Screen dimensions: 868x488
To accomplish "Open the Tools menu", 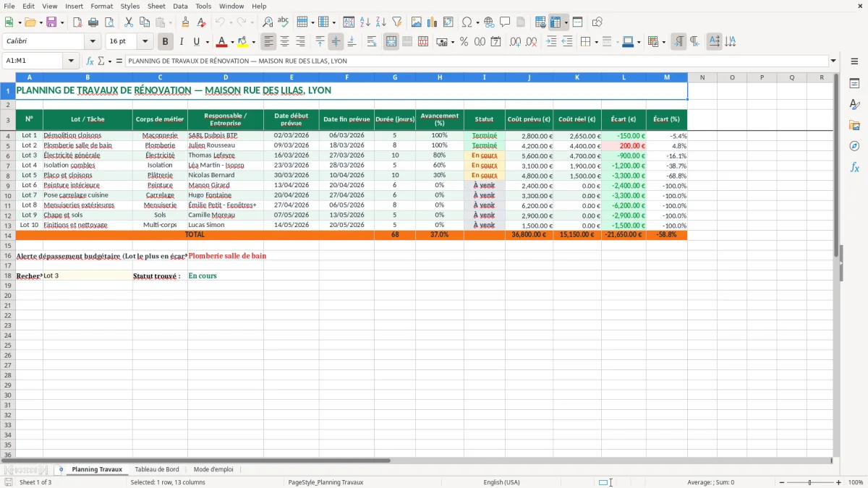I will point(203,6).
